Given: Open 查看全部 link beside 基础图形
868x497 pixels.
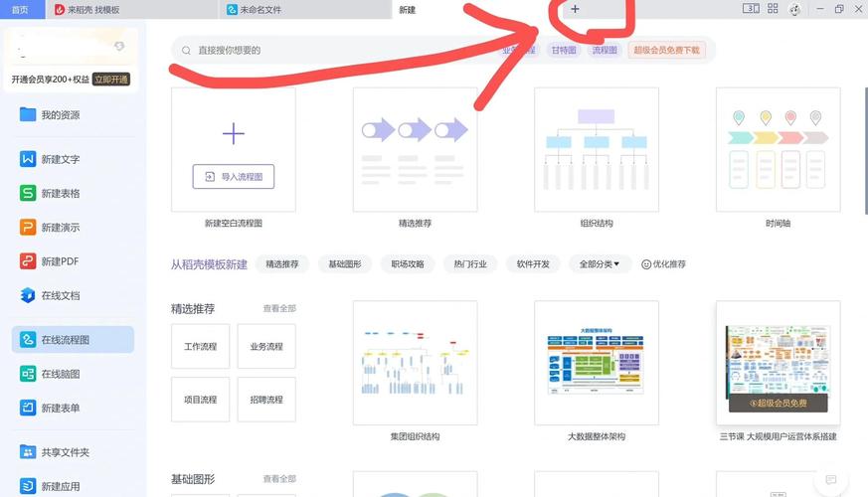Looking at the screenshot, I should pos(279,479).
